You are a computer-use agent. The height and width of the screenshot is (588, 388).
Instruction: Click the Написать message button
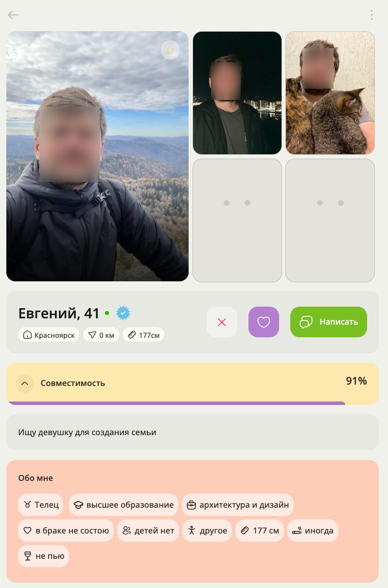(x=329, y=322)
